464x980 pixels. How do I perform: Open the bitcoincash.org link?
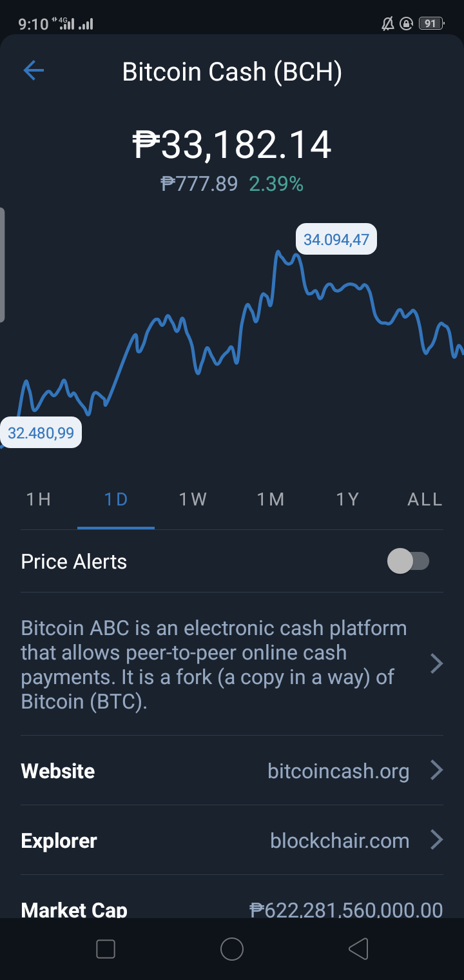pos(338,771)
